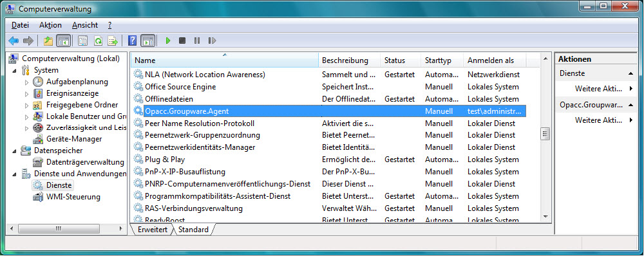The width and height of the screenshot is (644, 256).
Task: Start the service with green play icon
Action: pos(167,41)
